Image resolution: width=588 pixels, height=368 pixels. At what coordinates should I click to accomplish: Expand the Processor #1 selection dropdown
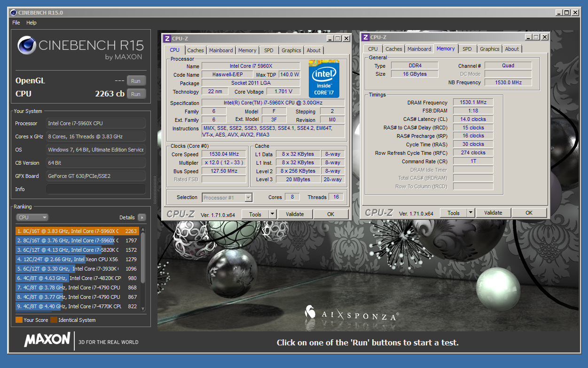tap(248, 198)
